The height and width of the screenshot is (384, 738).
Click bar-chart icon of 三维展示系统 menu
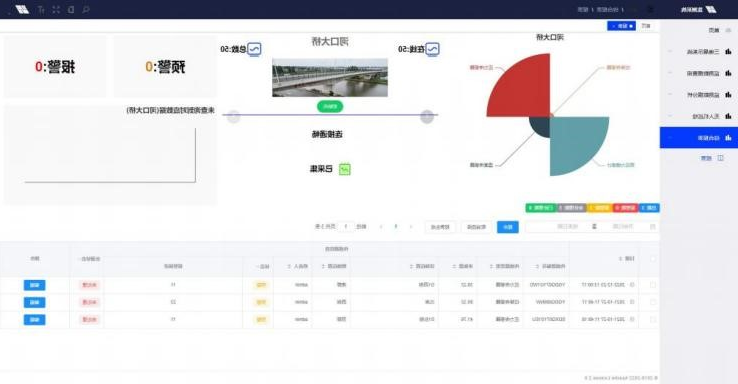click(728, 51)
